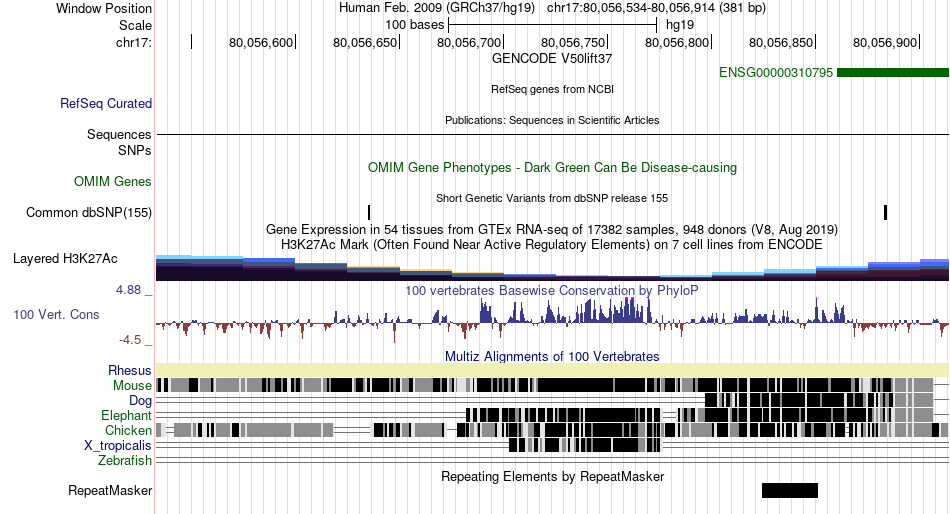This screenshot has width=950, height=514.
Task: Click the ENSG00000310795 gene label
Action: [776, 73]
